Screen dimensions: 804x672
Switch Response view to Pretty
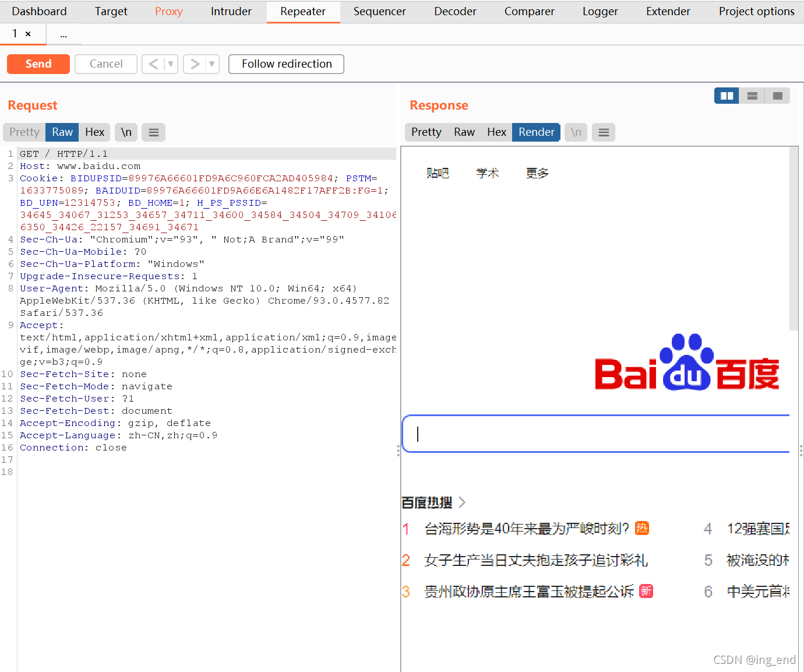pos(426,132)
